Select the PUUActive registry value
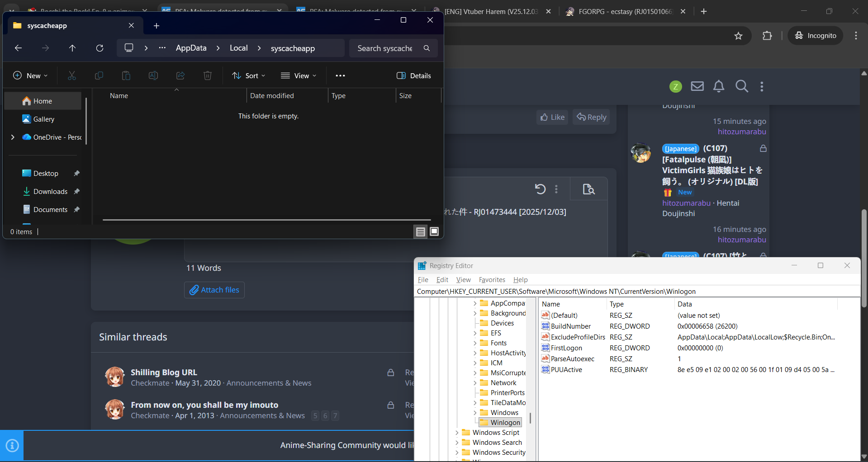Viewport: 868px width, 462px height. point(566,369)
